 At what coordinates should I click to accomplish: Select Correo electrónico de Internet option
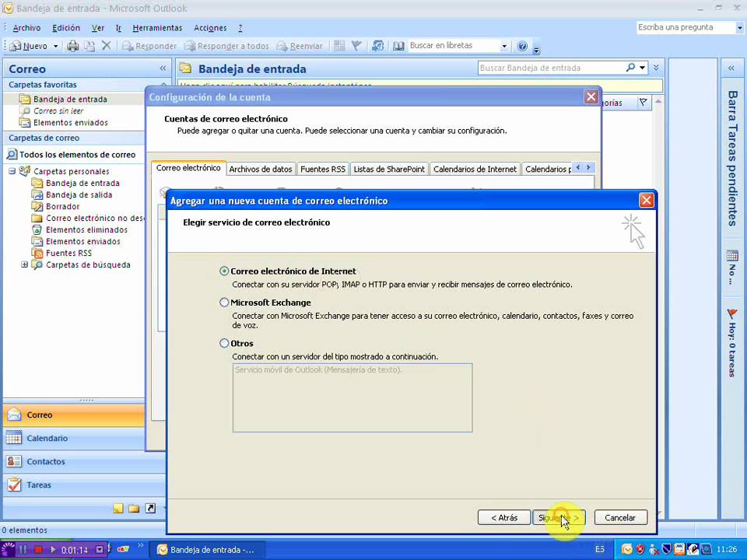point(224,271)
